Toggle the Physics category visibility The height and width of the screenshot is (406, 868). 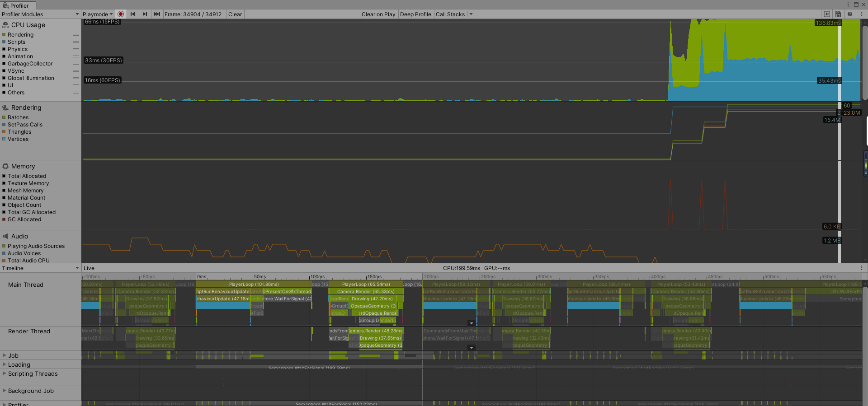[4, 49]
